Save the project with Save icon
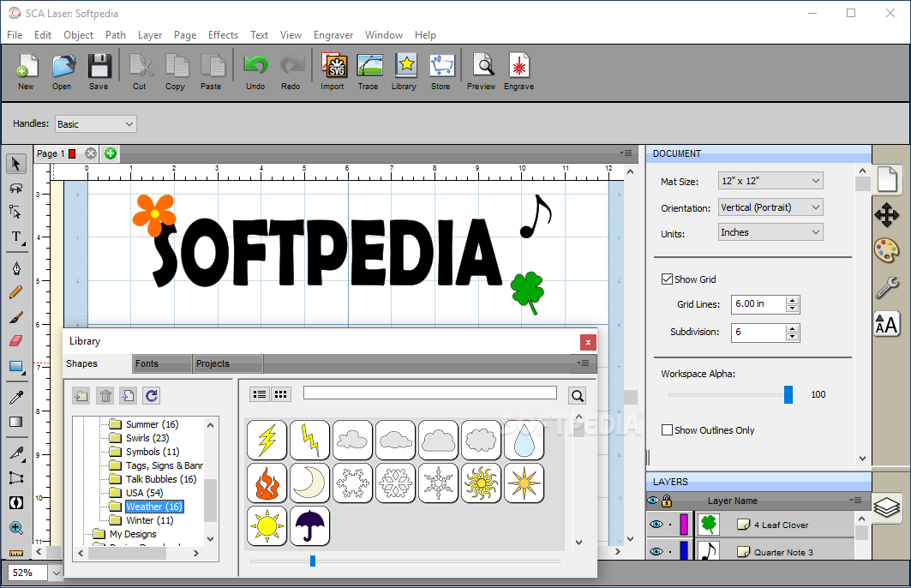The width and height of the screenshot is (911, 588). (99, 71)
